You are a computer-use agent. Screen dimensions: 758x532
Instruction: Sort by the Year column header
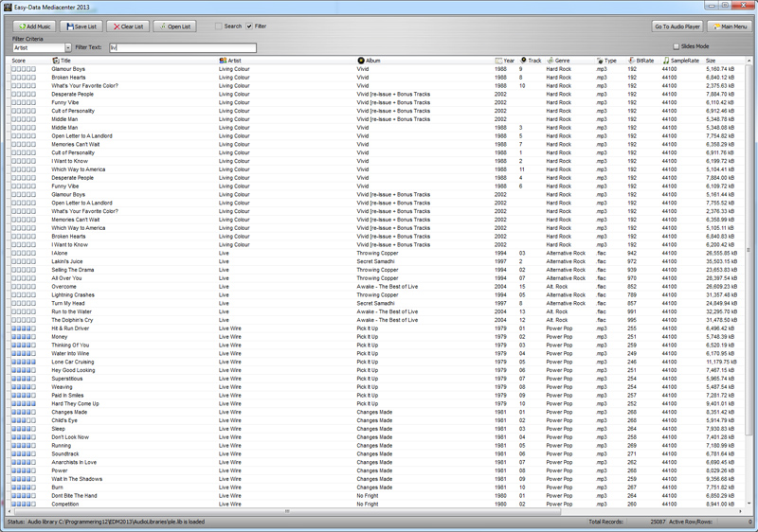click(x=509, y=61)
